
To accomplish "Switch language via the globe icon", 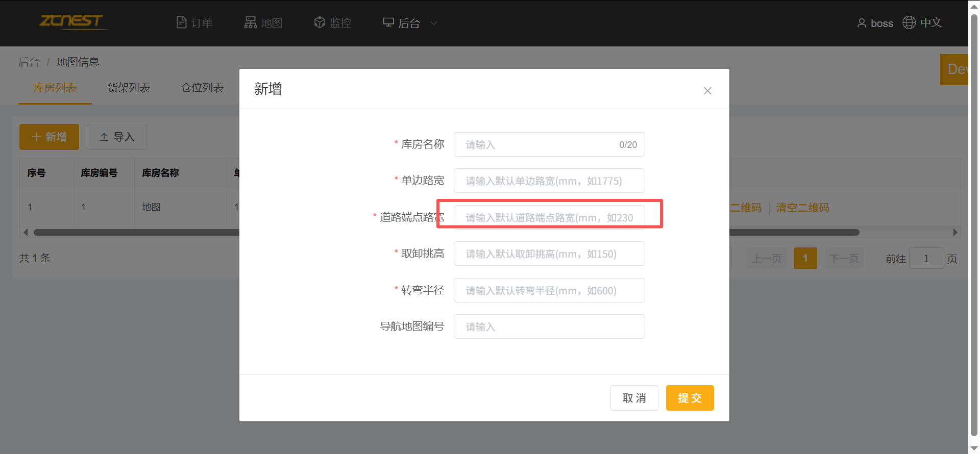I will pos(909,22).
